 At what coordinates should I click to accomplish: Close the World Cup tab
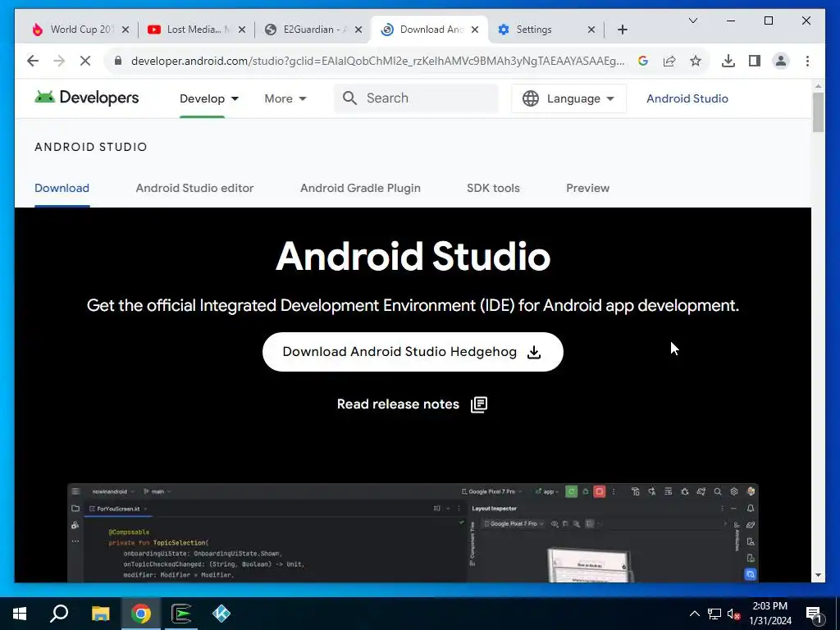pos(126,30)
